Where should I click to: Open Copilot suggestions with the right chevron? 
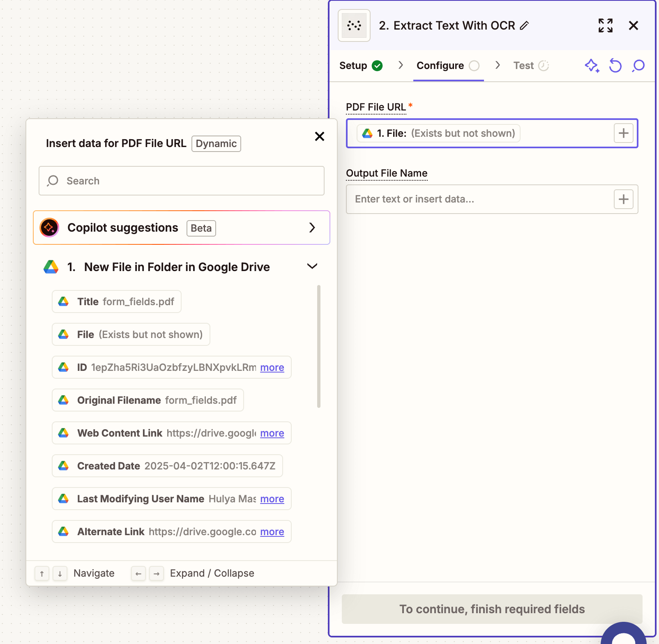click(312, 228)
